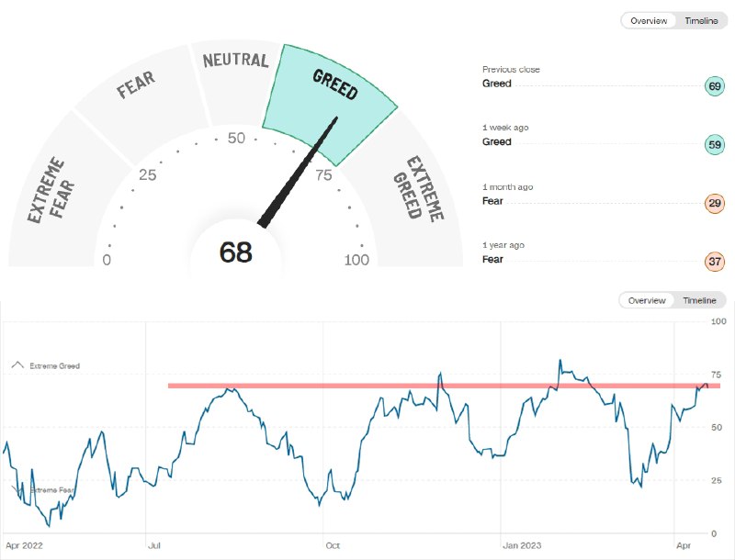Image resolution: width=735 pixels, height=560 pixels.
Task: Click the Previous close score badge 69
Action: click(x=715, y=86)
